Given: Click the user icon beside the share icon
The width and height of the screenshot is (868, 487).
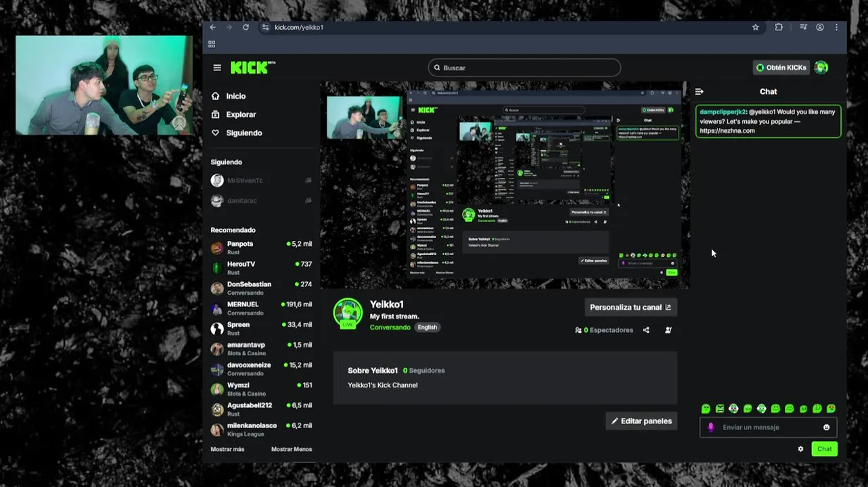Looking at the screenshot, I should click(x=668, y=330).
